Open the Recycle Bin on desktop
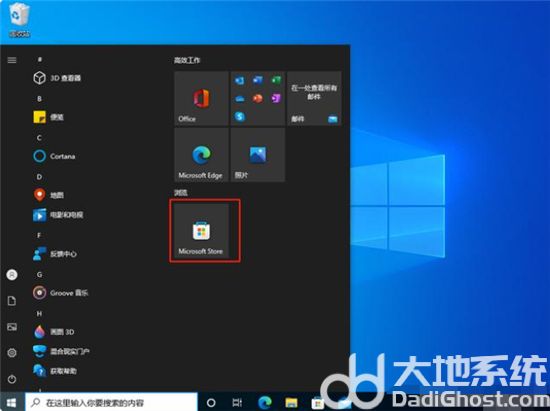550x411 pixels. point(20,19)
